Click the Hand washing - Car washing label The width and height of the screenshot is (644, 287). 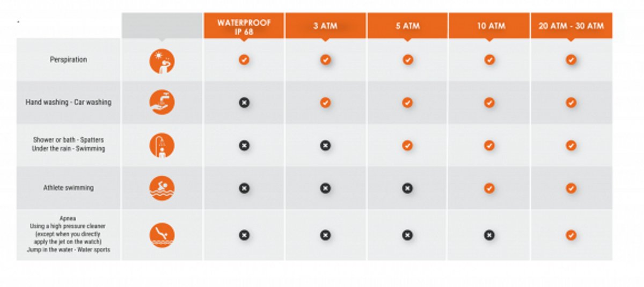pyautogui.click(x=69, y=102)
